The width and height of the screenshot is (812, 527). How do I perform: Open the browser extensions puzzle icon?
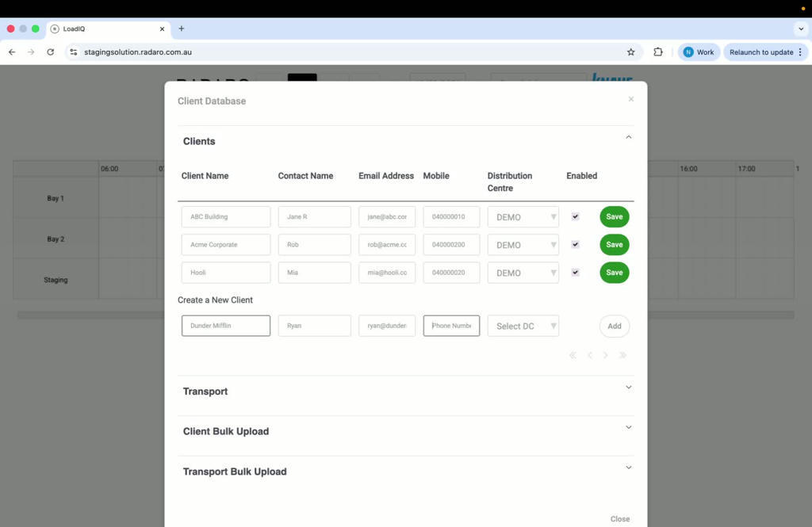click(x=657, y=52)
